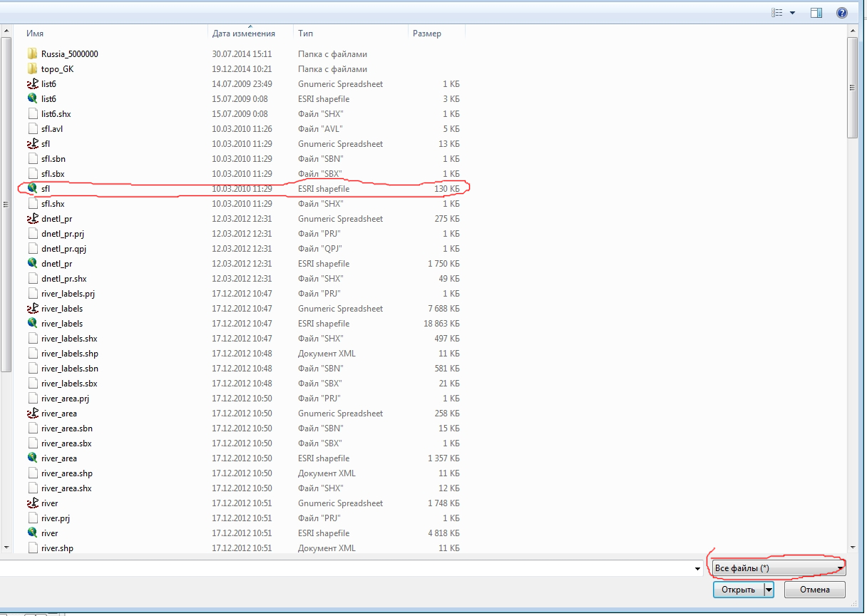Click the list6 Gnumeric Spreadsheet file icon
This screenshot has height=616, width=867.
coord(32,84)
